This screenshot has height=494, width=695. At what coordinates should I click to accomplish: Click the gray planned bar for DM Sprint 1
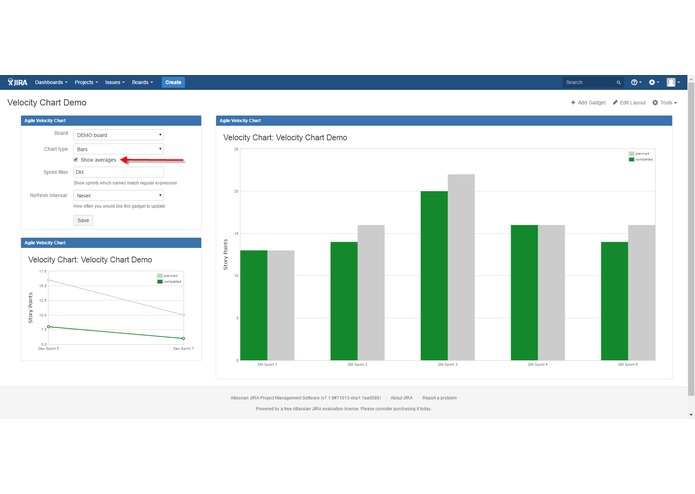pyautogui.click(x=281, y=305)
